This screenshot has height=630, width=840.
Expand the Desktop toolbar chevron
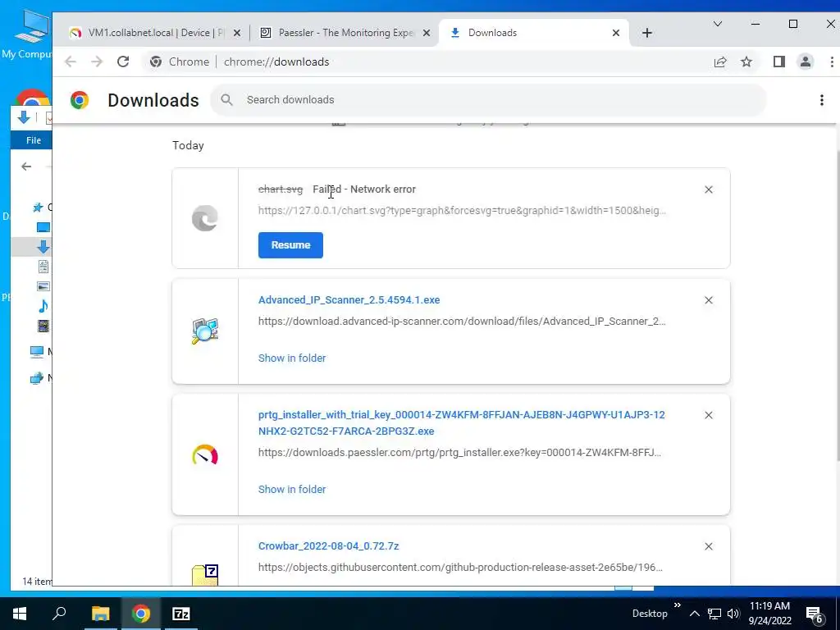tap(677, 605)
